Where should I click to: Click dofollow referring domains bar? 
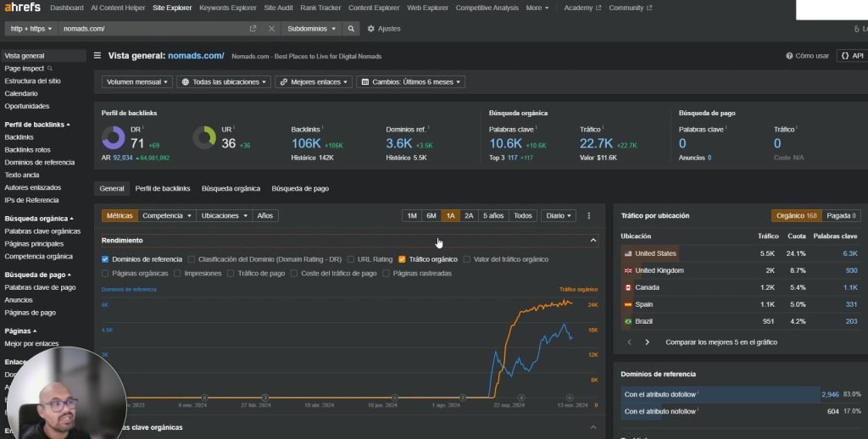pyautogui.click(x=720, y=394)
